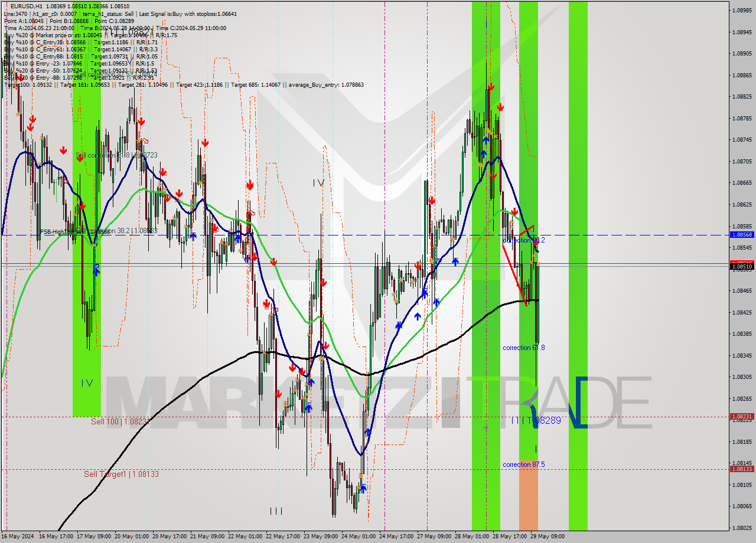Screen dimensions: 756x543
Task: Click 1.08985 on the price axis
Action: tap(742, 11)
